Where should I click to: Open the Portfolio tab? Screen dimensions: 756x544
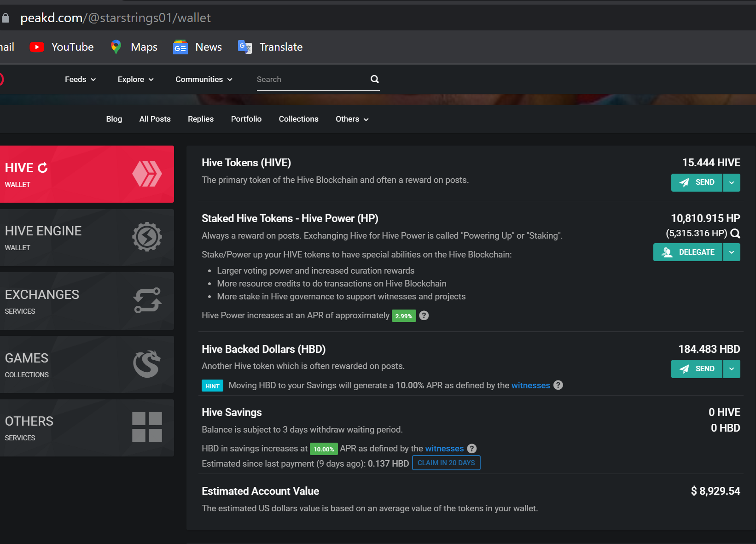tap(246, 119)
